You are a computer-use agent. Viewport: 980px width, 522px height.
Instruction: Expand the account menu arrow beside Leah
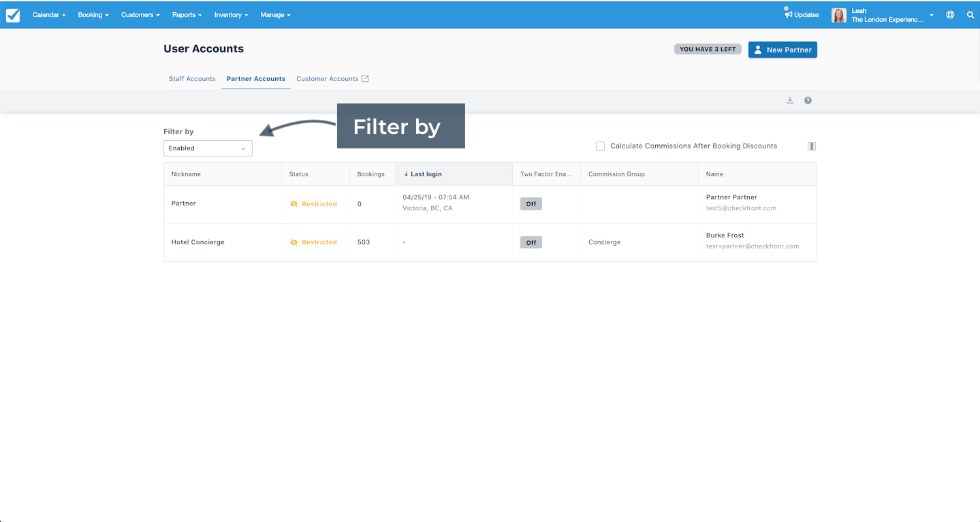(932, 15)
